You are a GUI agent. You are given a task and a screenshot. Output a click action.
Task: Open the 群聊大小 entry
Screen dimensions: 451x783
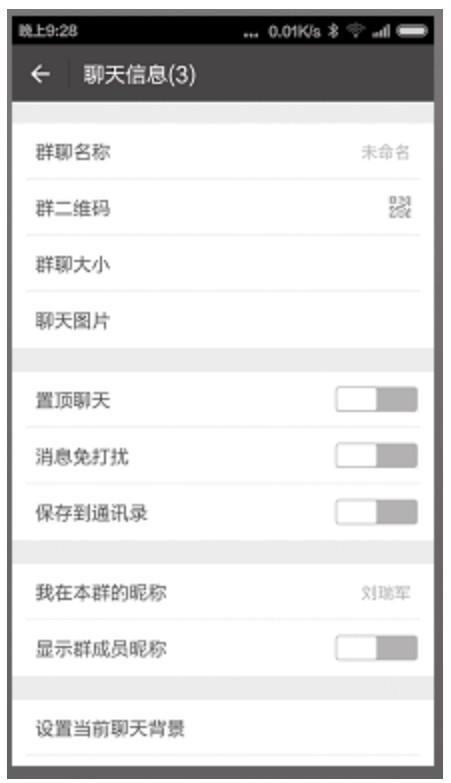tap(223, 264)
